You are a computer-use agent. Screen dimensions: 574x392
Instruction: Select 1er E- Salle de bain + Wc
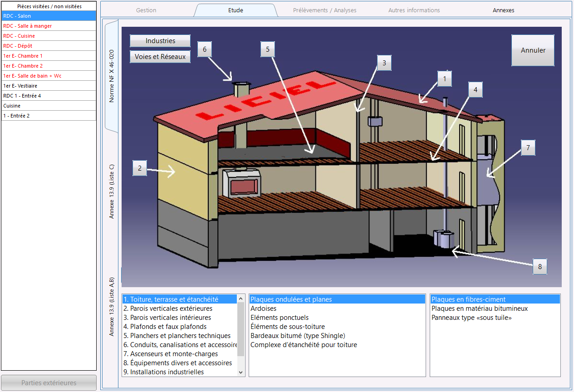pyautogui.click(x=49, y=76)
